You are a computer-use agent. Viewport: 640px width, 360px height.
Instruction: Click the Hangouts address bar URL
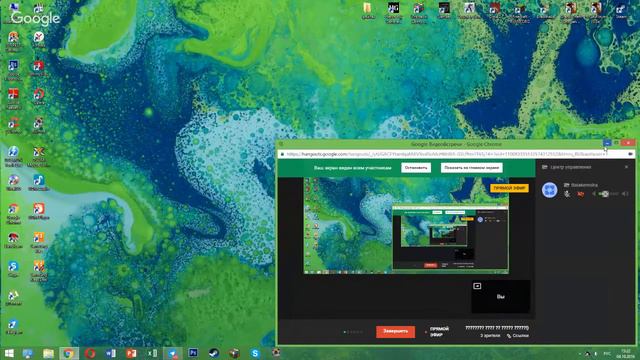pyautogui.click(x=447, y=154)
